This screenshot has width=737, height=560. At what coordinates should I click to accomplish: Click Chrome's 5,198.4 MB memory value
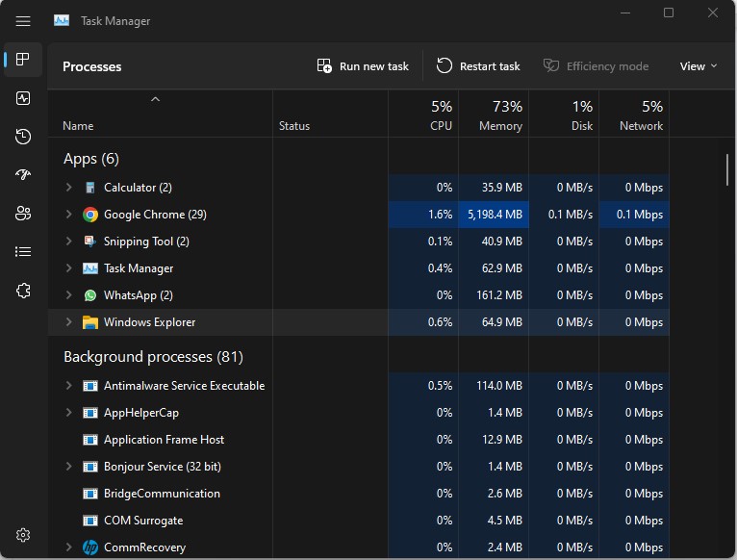[x=495, y=215]
